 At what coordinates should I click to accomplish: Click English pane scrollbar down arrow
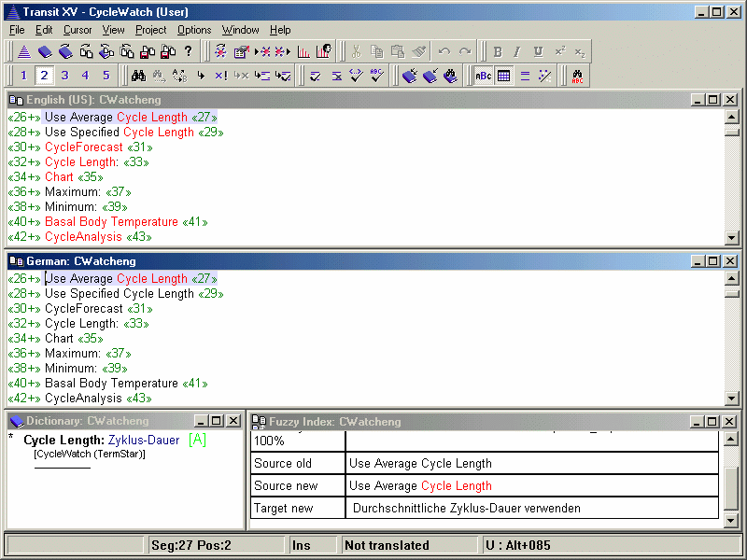[732, 237]
